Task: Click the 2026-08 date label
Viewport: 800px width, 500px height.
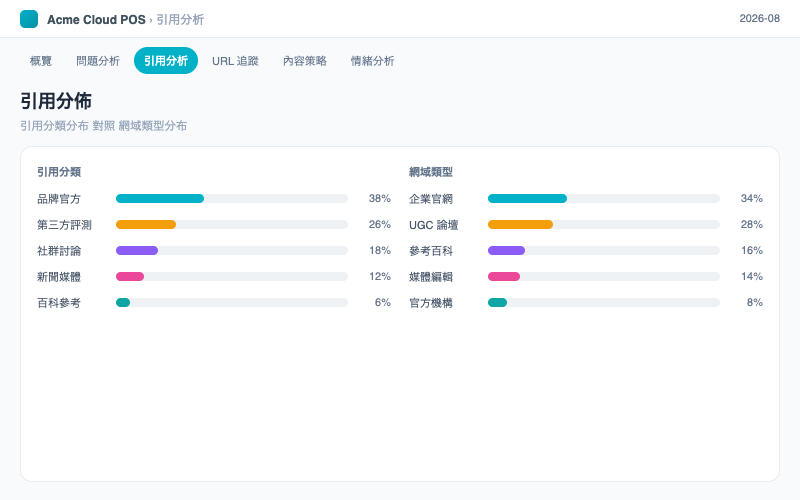Action: point(759,18)
